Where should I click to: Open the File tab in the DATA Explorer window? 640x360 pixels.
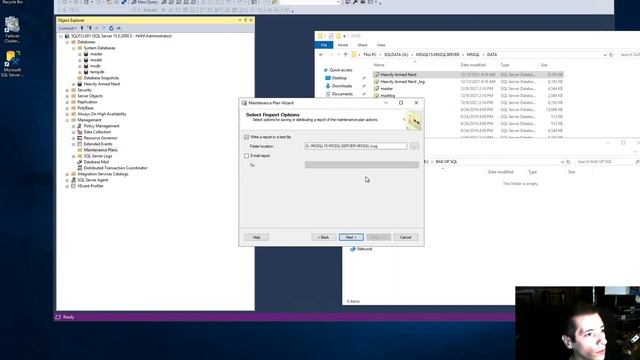324,45
